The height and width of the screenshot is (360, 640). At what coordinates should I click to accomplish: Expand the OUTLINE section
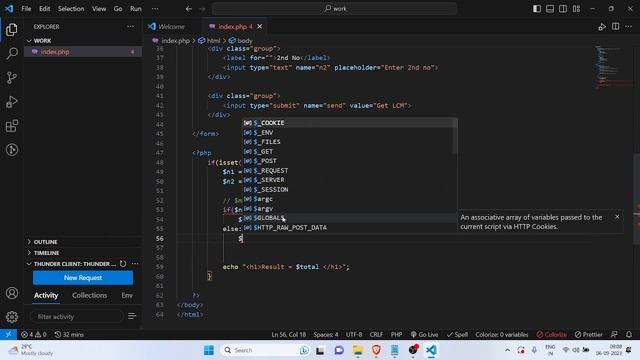click(83, 242)
